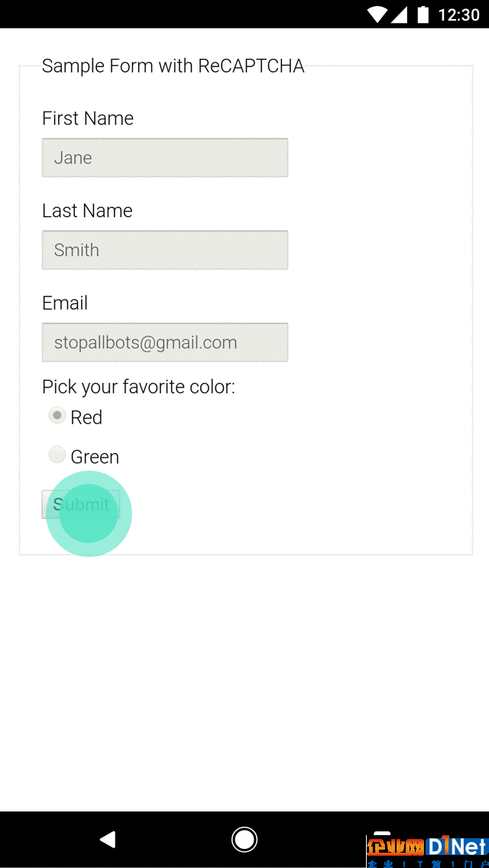Click the Email label
The image size is (489, 868).
click(65, 303)
